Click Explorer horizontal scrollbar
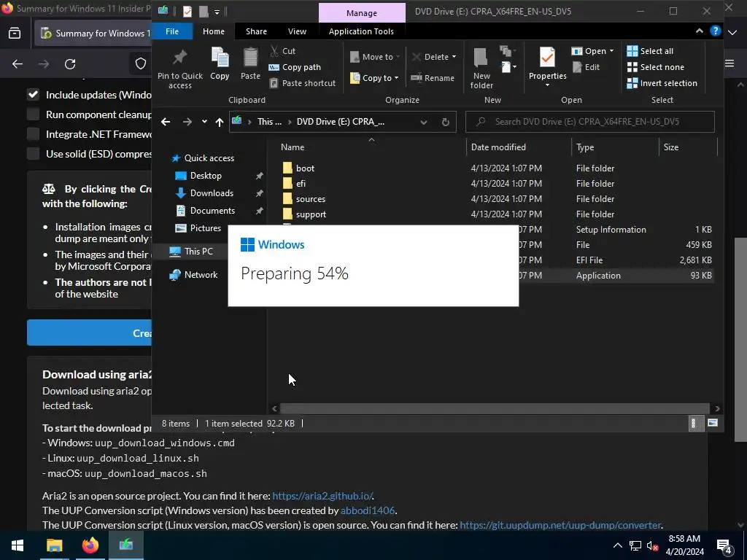 [x=495, y=408]
